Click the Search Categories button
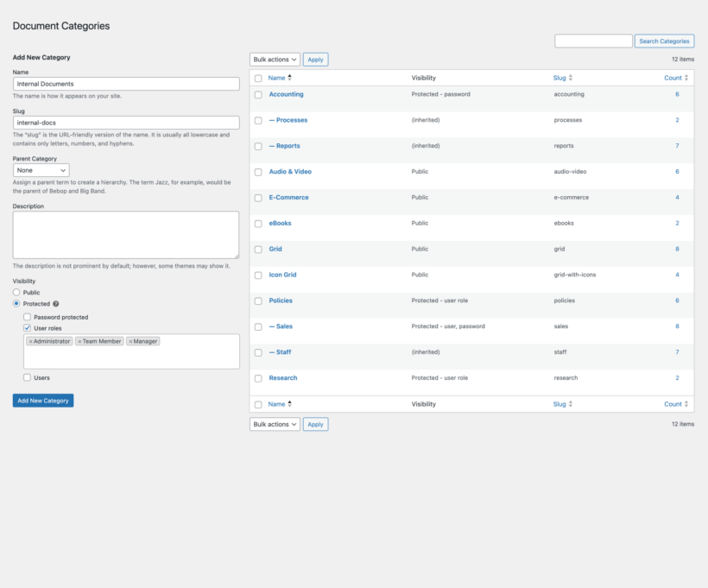This screenshot has height=588, width=708. [664, 41]
